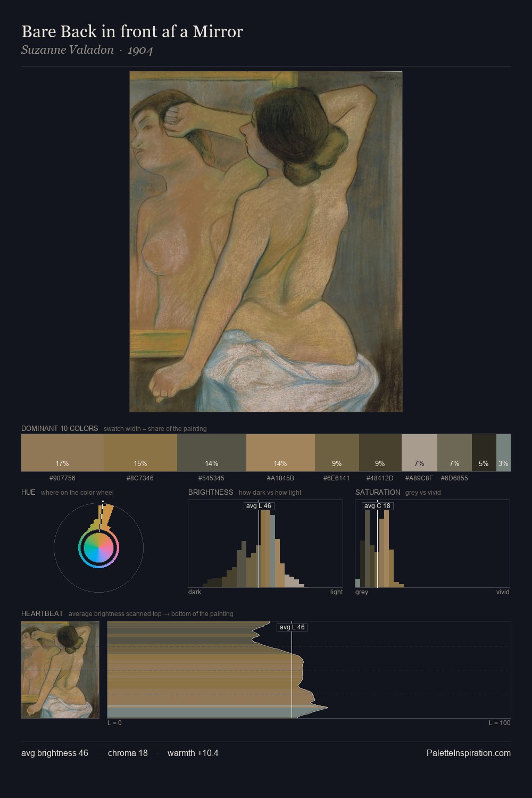The width and height of the screenshot is (532, 798).
Task: Click the 'avg L 46' label in heartbeat chart
Action: pyautogui.click(x=292, y=627)
